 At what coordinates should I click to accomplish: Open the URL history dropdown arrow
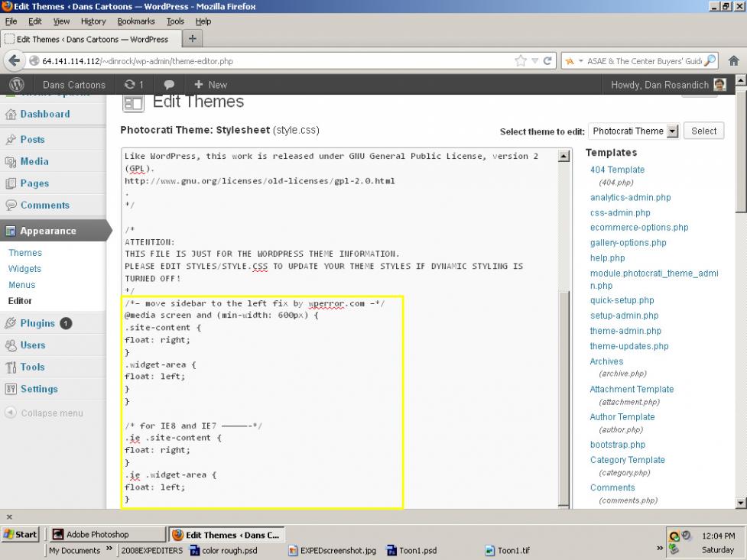pyautogui.click(x=535, y=61)
